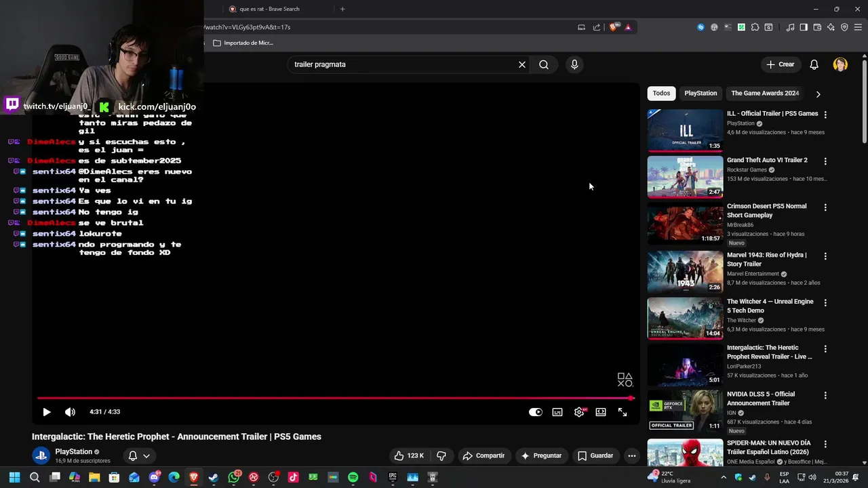Open the Crear menu button
Viewport: 868px width, 488px height.
click(x=781, y=64)
